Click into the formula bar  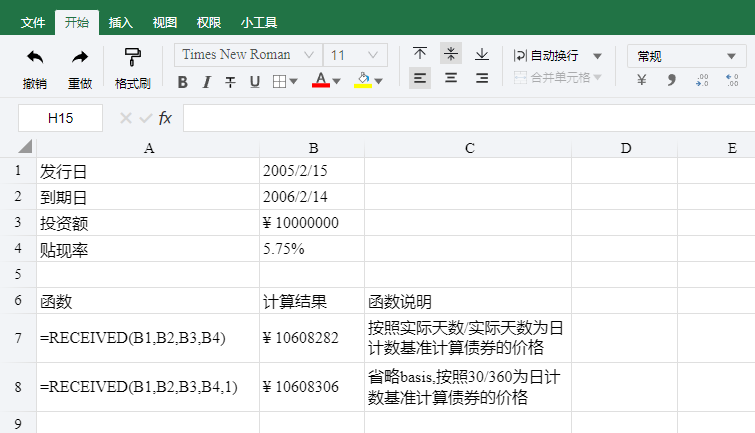click(x=469, y=118)
